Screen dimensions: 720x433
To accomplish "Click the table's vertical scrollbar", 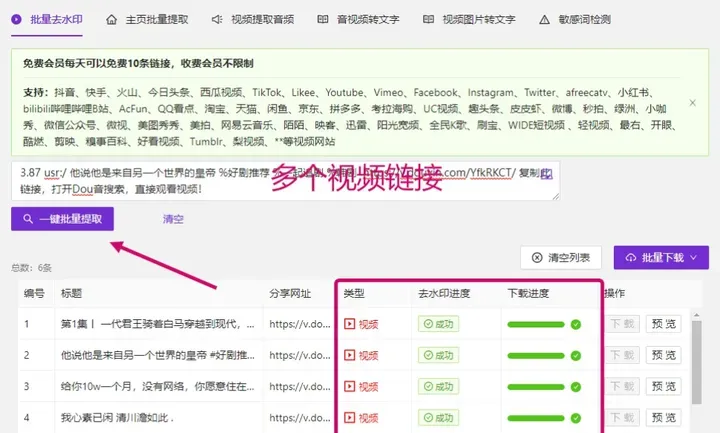I will (x=697, y=362).
